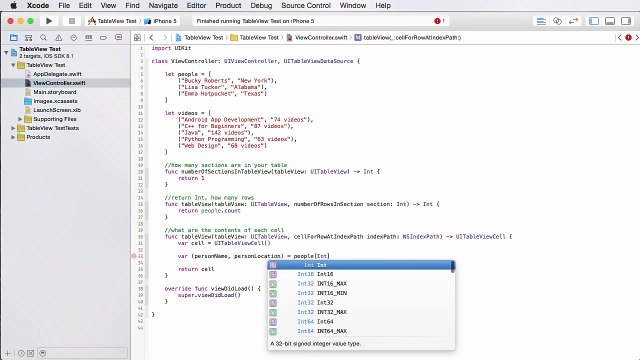Open Main.storyboard file
This screenshot has width=640, height=360.
point(55,92)
